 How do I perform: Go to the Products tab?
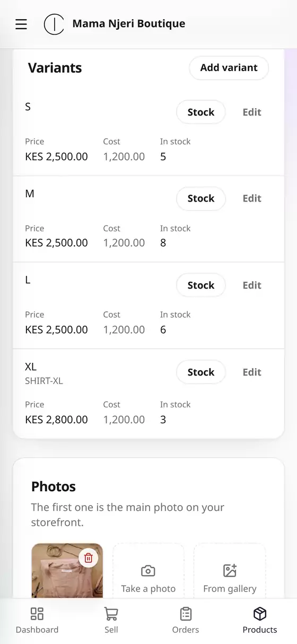tap(260, 621)
